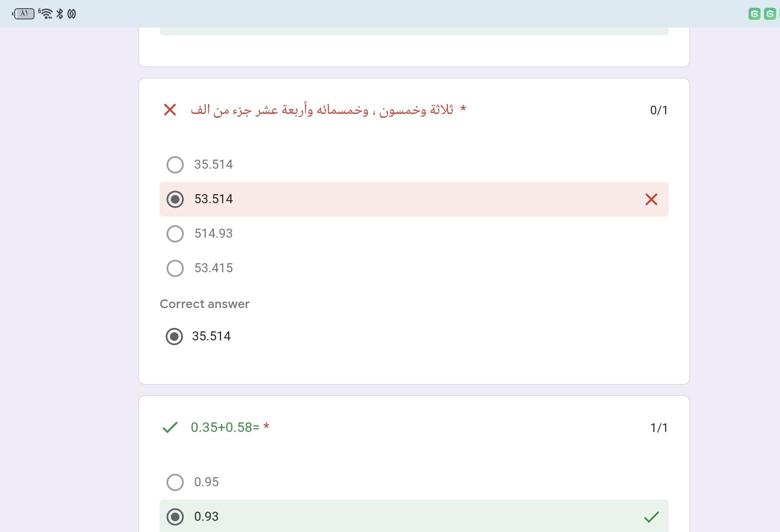Tap the battery indicator showing ٨١
780x532 pixels.
24,14
